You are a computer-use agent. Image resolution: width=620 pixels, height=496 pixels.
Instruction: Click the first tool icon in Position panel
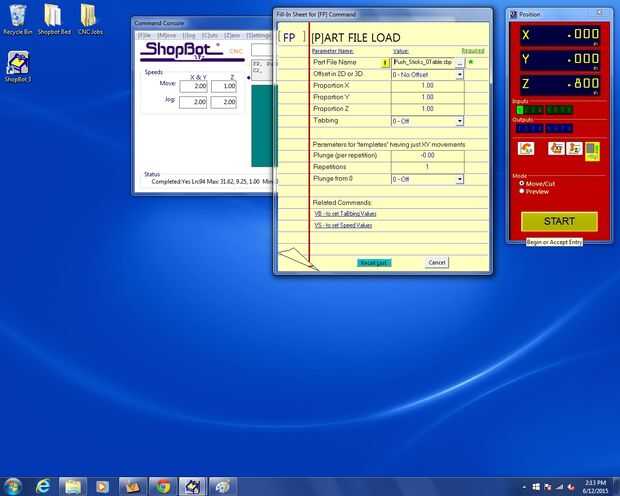pos(526,149)
